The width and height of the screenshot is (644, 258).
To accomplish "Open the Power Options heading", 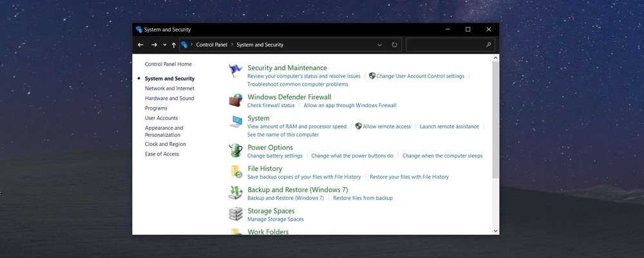I will coord(270,148).
